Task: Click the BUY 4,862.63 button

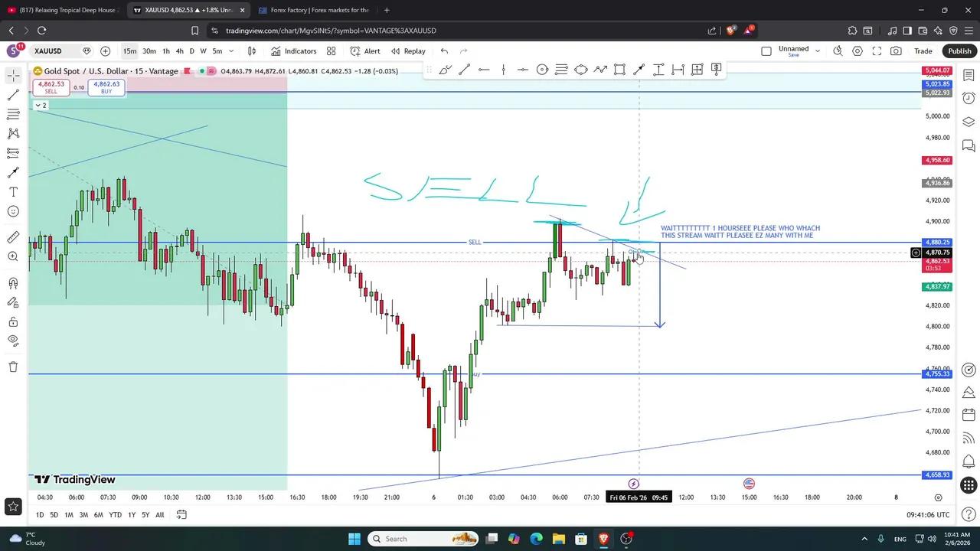Action: click(x=106, y=87)
